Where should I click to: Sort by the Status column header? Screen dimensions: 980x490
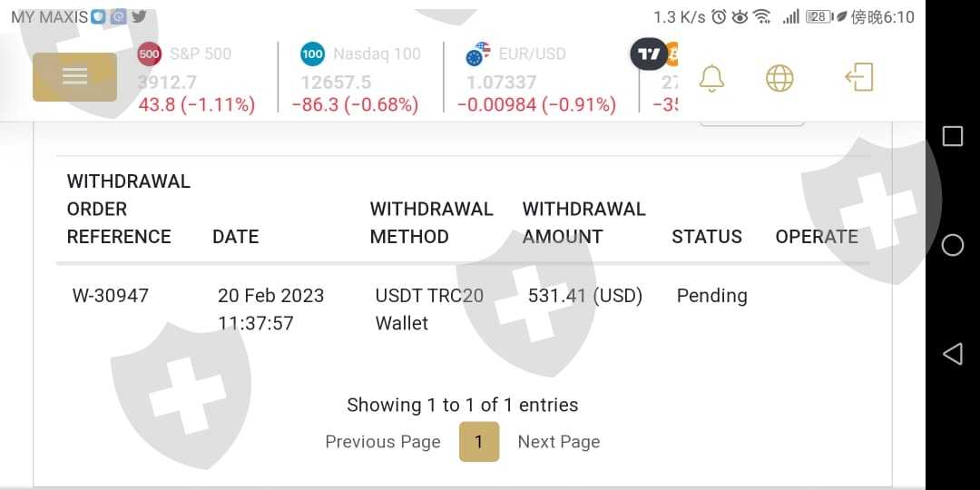click(x=707, y=237)
